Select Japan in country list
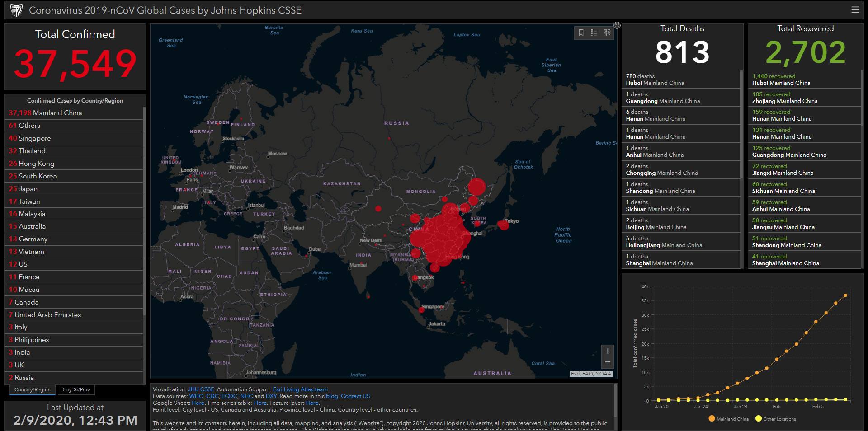 [74, 189]
